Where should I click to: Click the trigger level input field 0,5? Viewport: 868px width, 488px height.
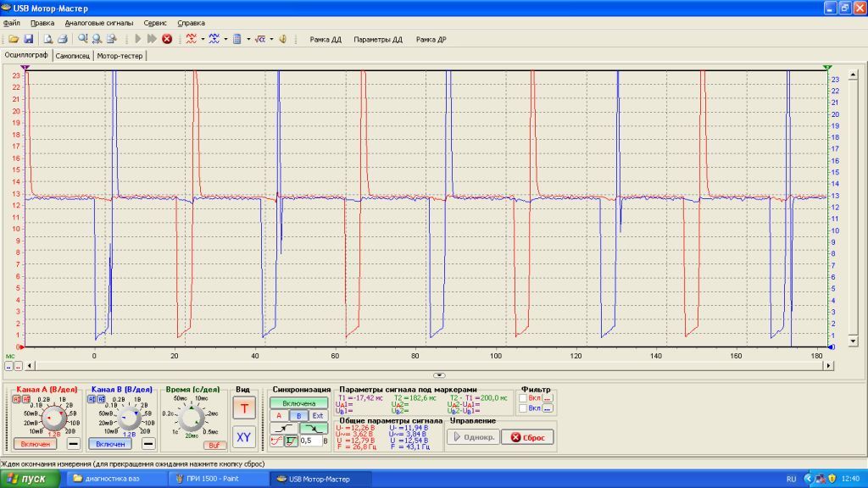point(310,441)
